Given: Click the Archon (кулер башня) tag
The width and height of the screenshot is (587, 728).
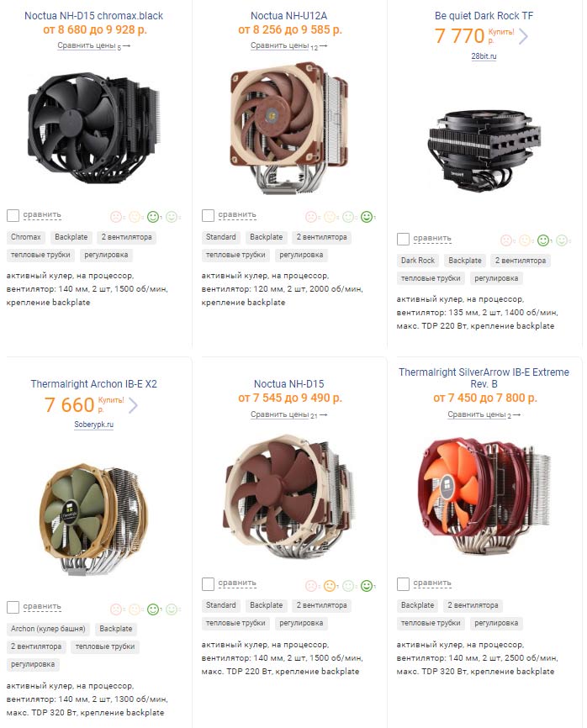Looking at the screenshot, I should pos(48,629).
